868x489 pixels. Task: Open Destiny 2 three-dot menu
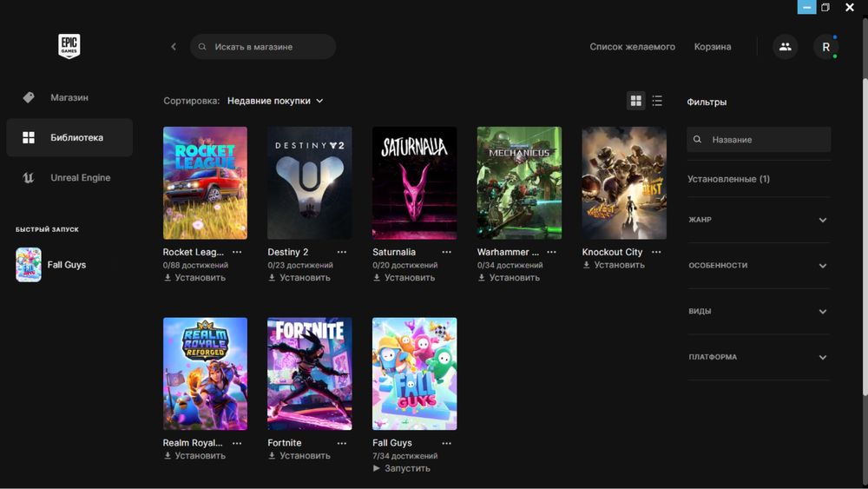pyautogui.click(x=341, y=252)
